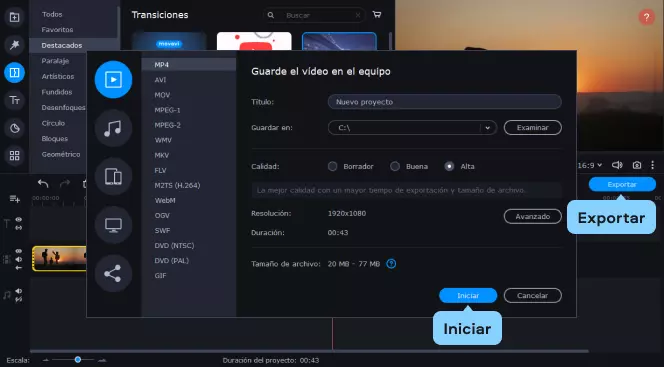Open the 16:9 aspect ratio dropdown
Image resolution: width=664 pixels, height=367 pixels.
click(x=590, y=165)
